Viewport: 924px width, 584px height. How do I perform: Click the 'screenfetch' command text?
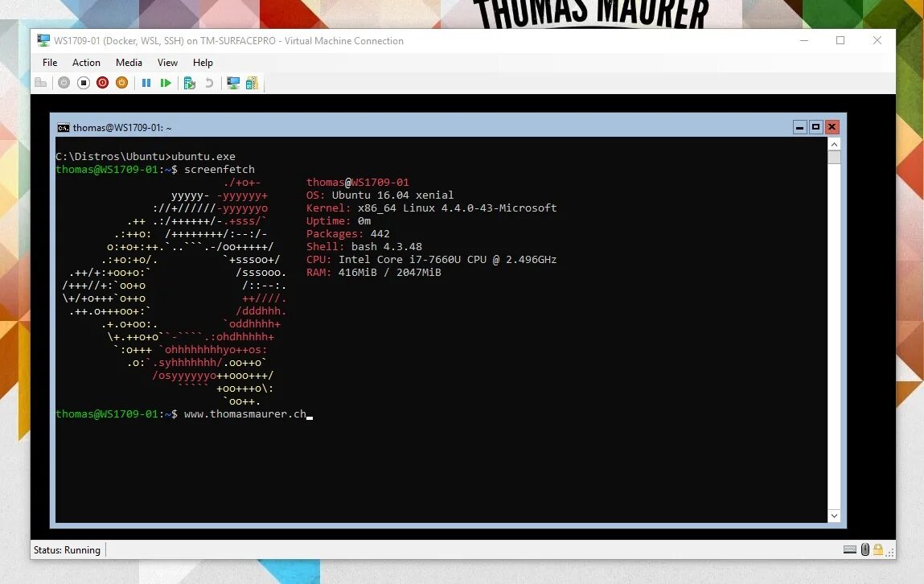tap(220, 169)
